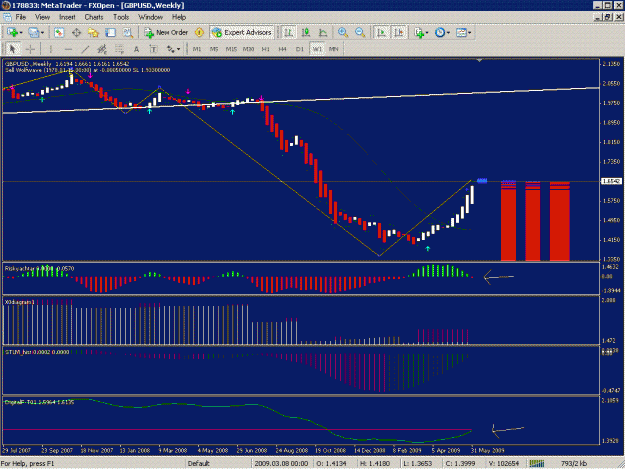The height and width of the screenshot is (469, 625).
Task: Toggle the Terminal window icon
Action: (110, 32)
